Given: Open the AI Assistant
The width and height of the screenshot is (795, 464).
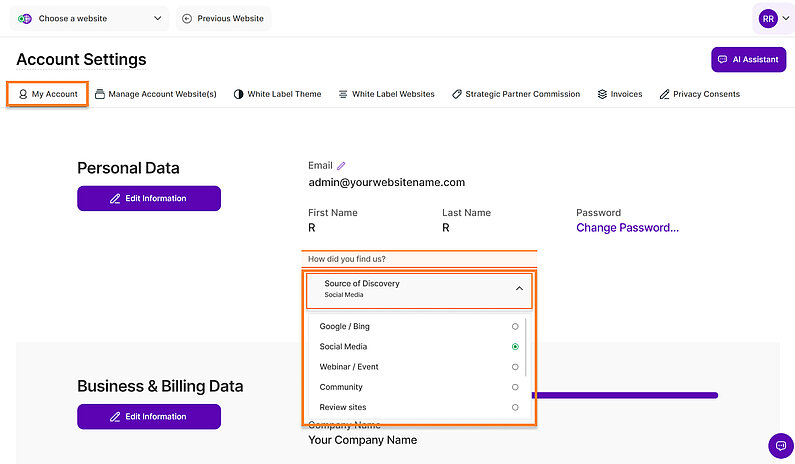Looking at the screenshot, I should pos(747,59).
